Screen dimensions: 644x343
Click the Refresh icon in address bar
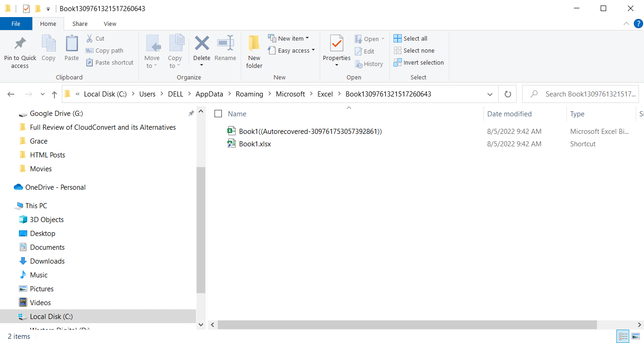507,94
